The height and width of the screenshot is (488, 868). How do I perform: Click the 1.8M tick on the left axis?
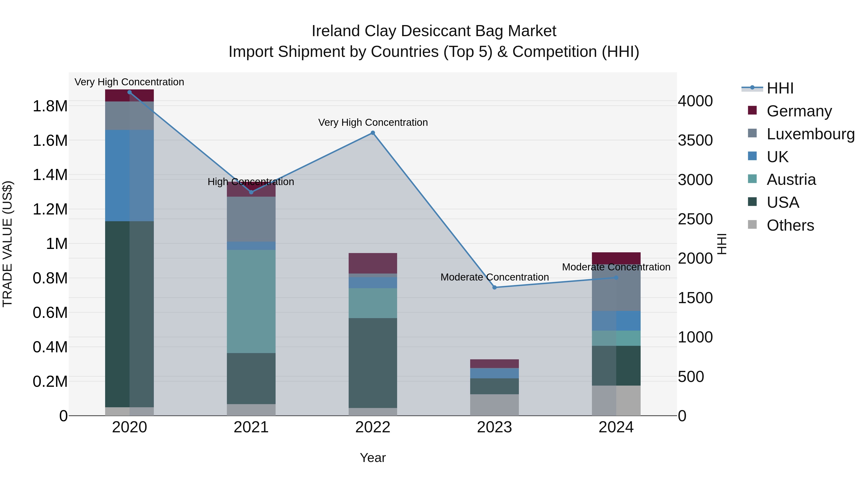click(x=50, y=106)
